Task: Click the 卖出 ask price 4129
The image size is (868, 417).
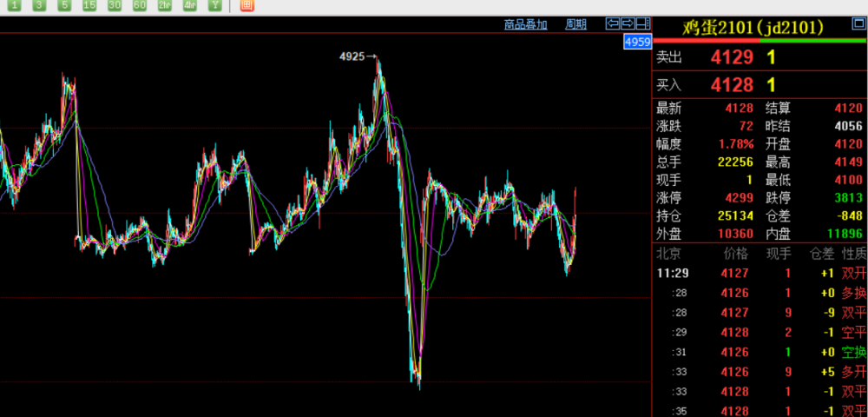Action: [732, 57]
